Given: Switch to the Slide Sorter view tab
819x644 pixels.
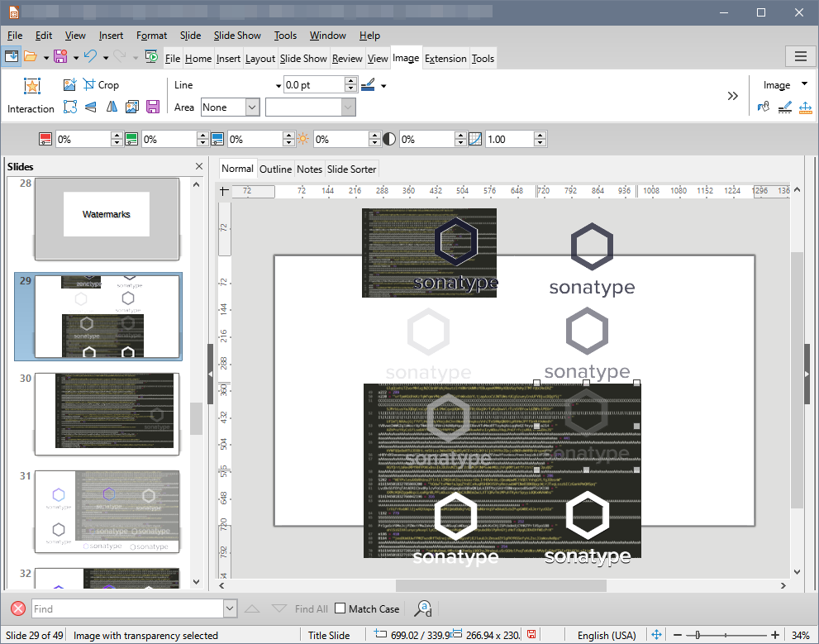Looking at the screenshot, I should click(x=352, y=169).
